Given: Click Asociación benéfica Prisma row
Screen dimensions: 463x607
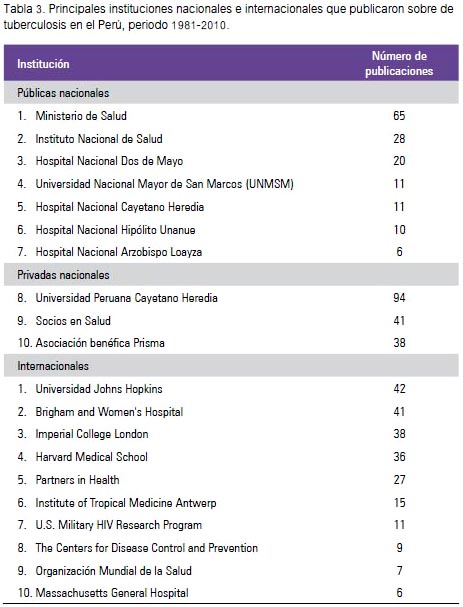Looking at the screenshot, I should click(231, 343).
